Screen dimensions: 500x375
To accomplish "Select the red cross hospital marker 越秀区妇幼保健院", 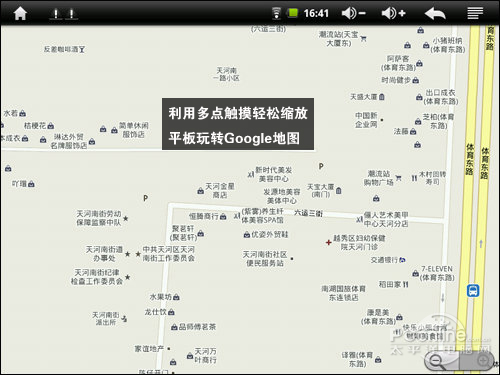I will (x=328, y=242).
